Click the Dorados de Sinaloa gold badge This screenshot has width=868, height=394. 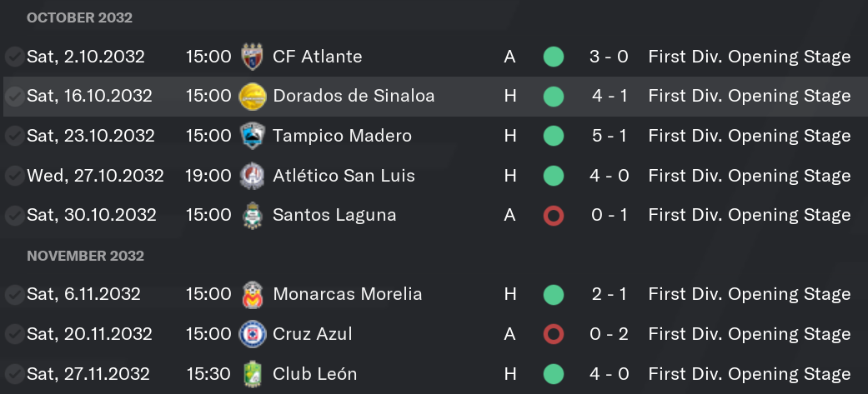click(253, 97)
